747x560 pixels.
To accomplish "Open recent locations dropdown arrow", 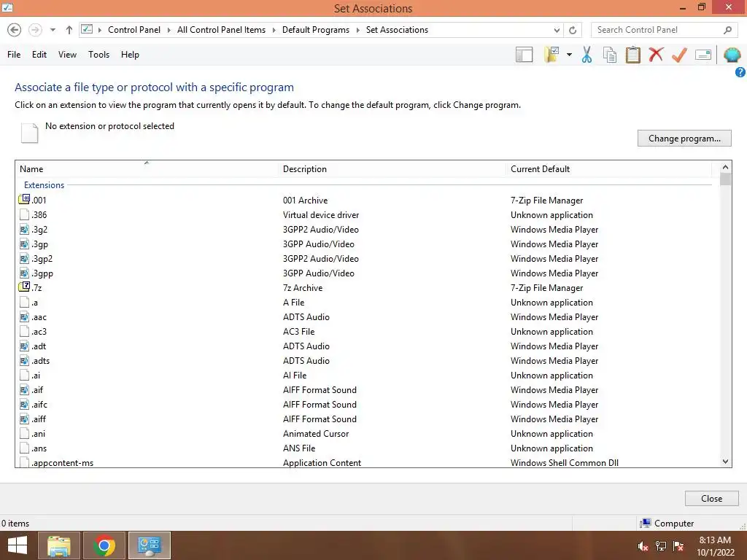I will coord(53,30).
